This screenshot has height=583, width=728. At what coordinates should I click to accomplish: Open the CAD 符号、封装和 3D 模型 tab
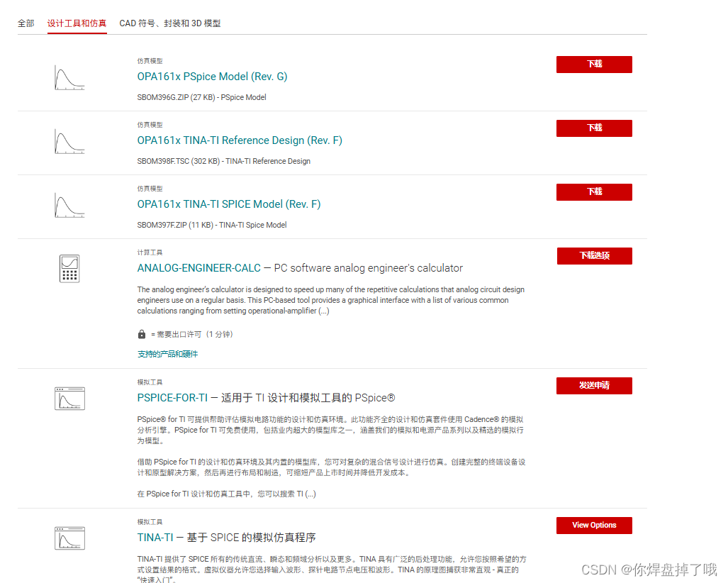point(170,23)
